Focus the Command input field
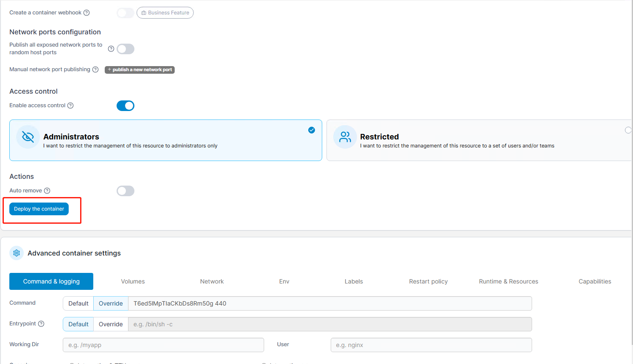 pyautogui.click(x=330, y=303)
